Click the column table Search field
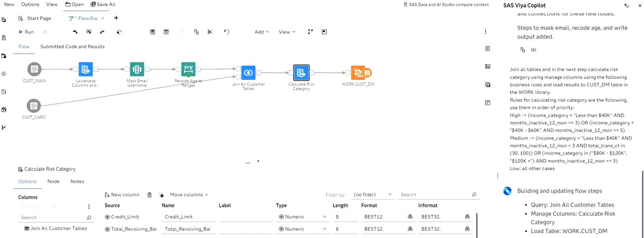 tap(439, 195)
